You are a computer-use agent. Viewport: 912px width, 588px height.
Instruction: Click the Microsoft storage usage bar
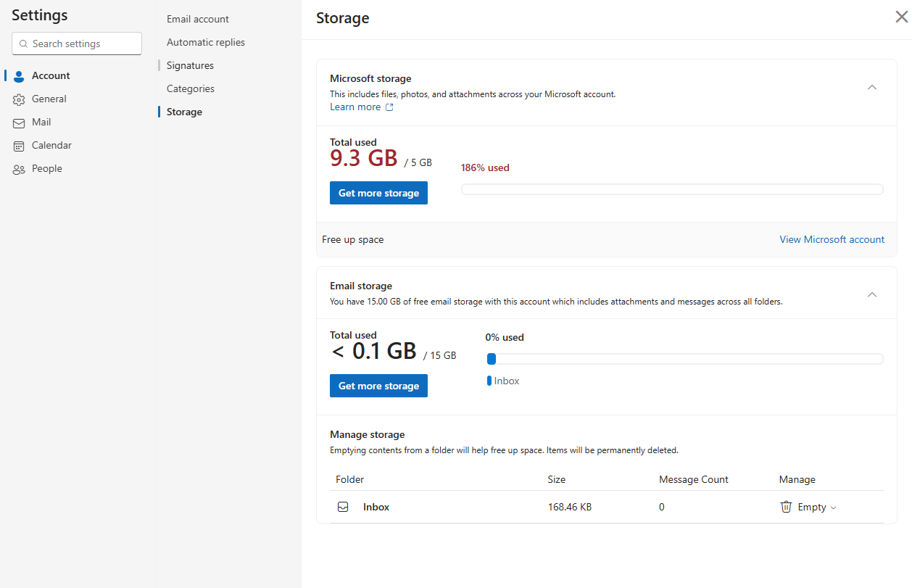672,189
